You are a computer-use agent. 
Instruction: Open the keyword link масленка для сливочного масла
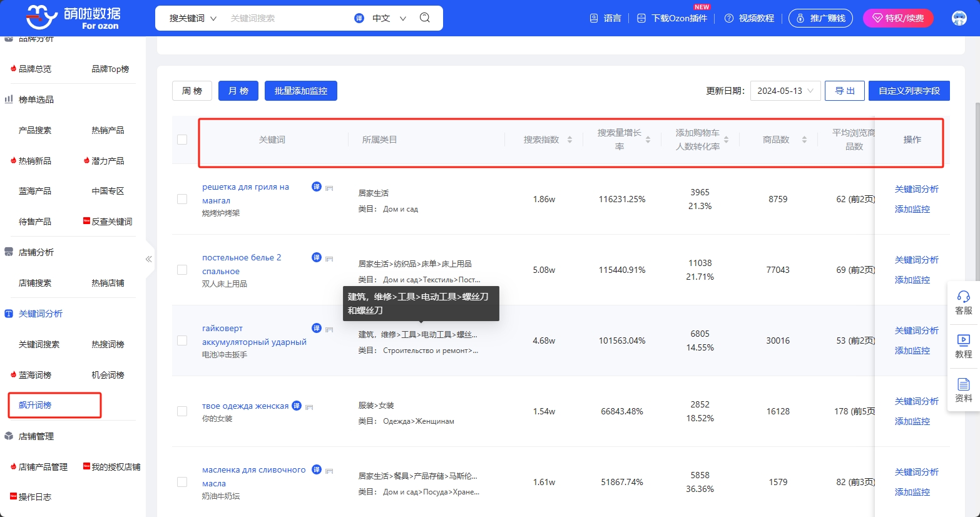(254, 476)
